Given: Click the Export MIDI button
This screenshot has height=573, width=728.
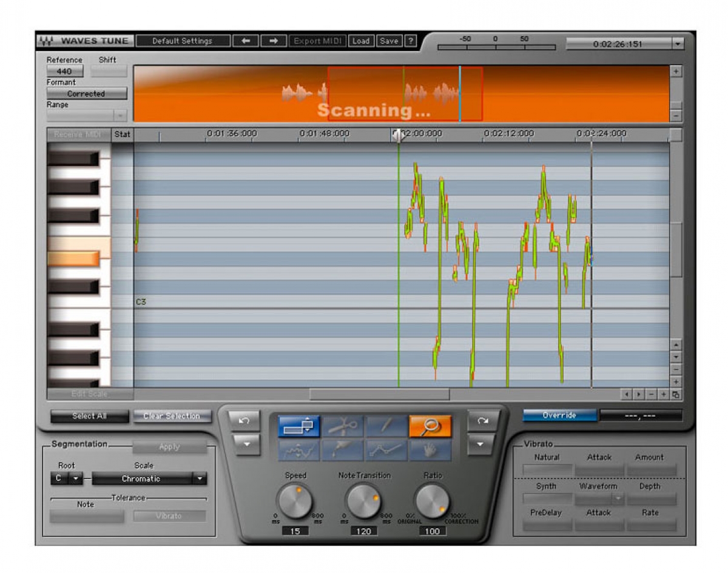Looking at the screenshot, I should 318,41.
